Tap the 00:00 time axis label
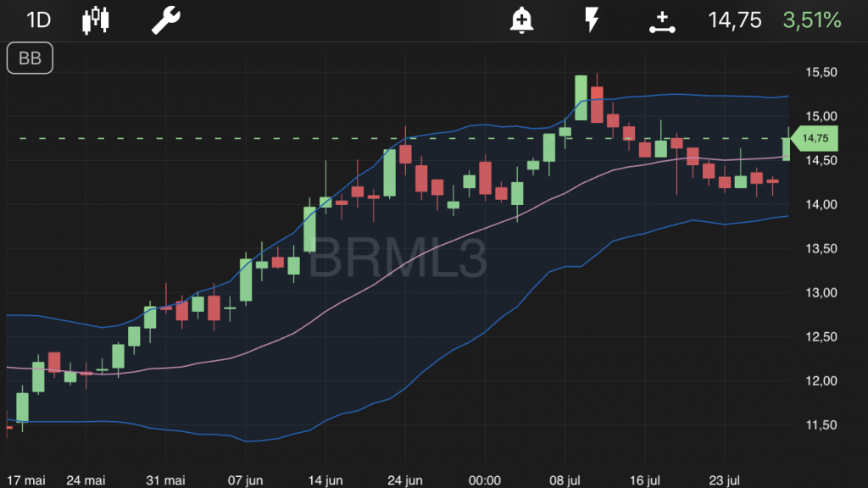Screen dimensions: 868x488 (x=485, y=480)
